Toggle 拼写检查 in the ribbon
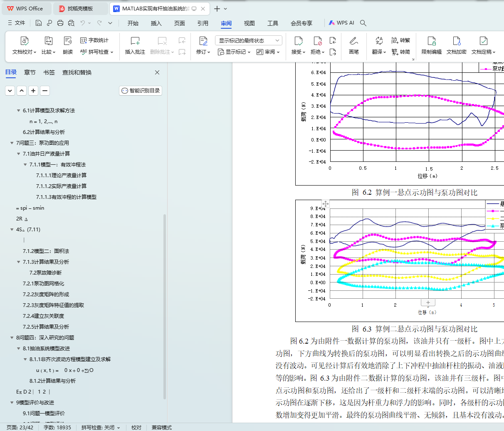This screenshot has width=504, height=431. pos(96,52)
